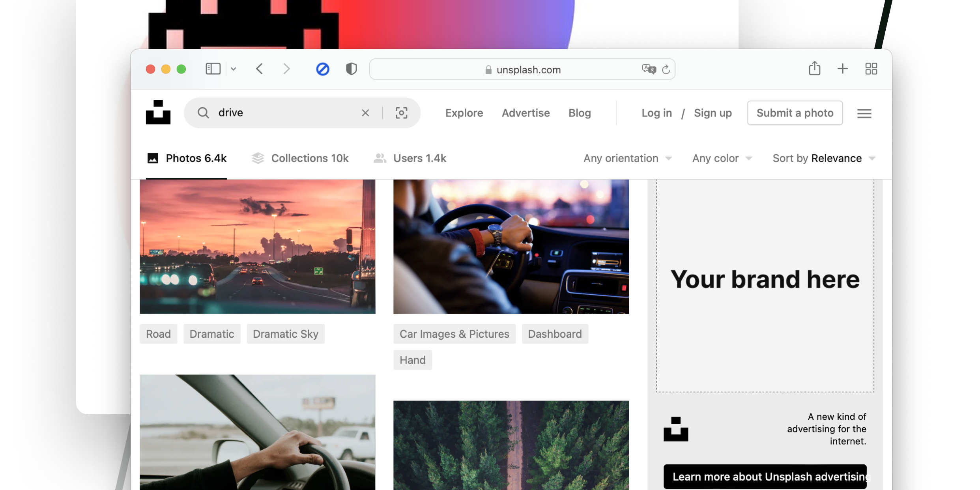Show the tab overview grid
Screen dimensions: 980x490
click(871, 69)
